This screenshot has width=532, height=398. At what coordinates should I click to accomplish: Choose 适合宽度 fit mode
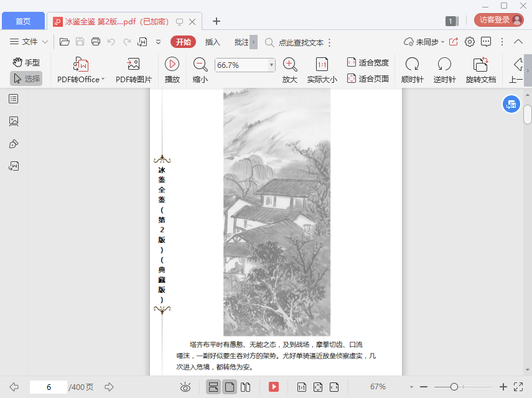pyautogui.click(x=368, y=62)
